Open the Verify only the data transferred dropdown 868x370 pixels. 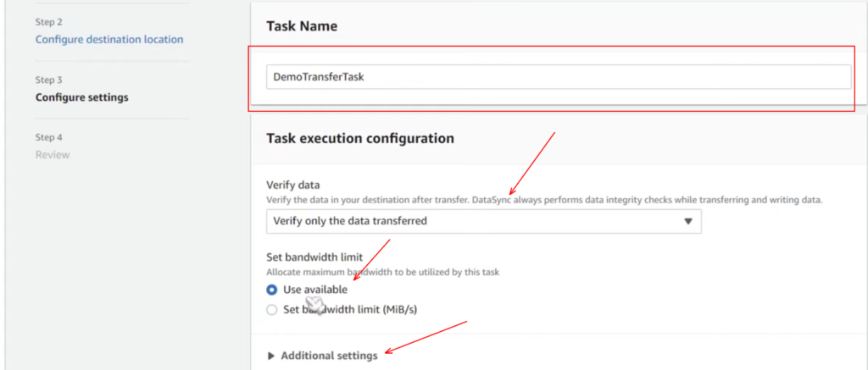tap(483, 221)
